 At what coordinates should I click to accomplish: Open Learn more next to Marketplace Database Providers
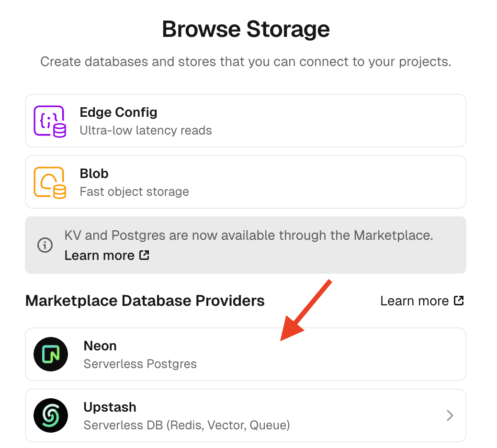pos(415,301)
